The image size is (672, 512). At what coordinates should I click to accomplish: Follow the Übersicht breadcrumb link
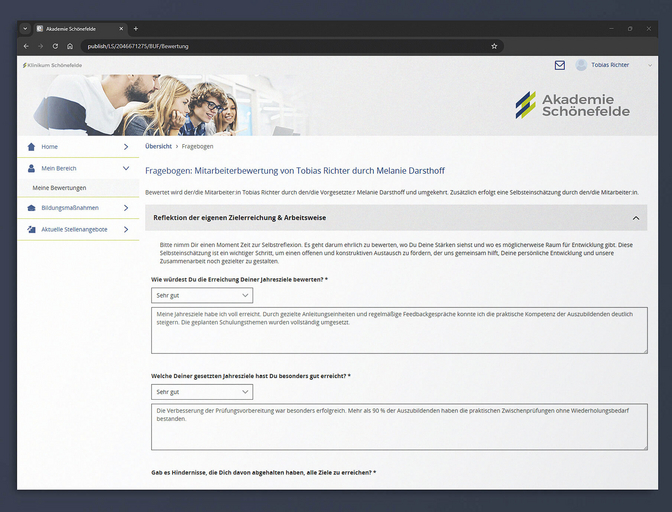tap(158, 147)
